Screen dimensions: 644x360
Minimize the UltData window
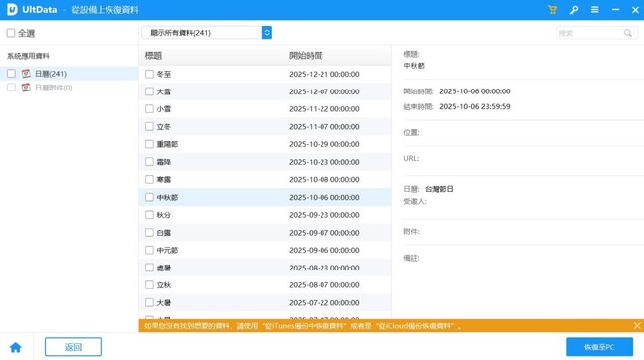click(x=615, y=9)
